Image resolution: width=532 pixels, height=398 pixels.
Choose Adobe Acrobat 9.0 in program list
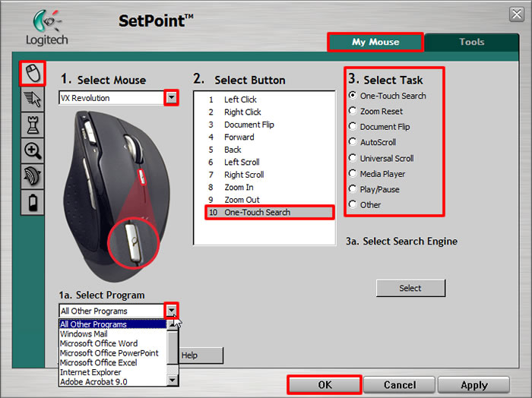coord(113,382)
